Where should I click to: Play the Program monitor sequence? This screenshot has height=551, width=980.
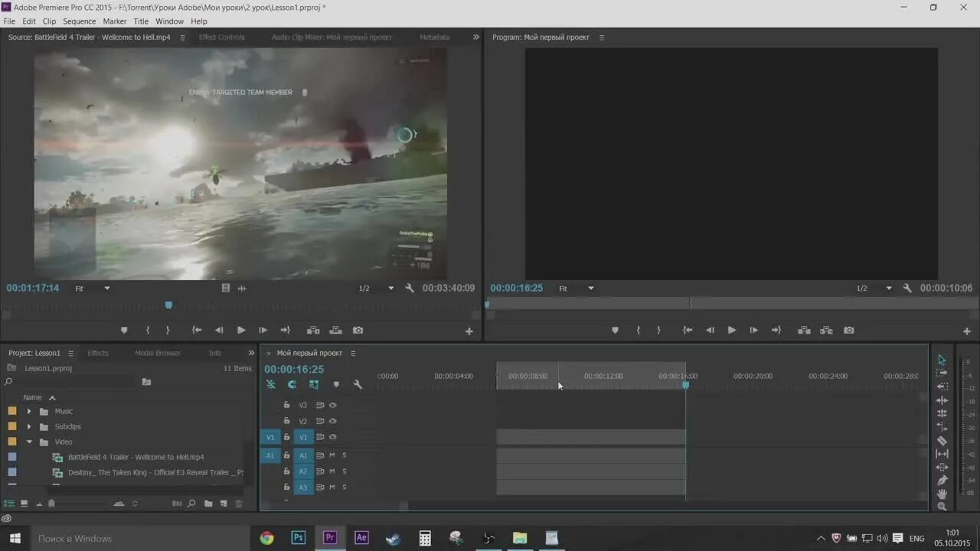[731, 331]
